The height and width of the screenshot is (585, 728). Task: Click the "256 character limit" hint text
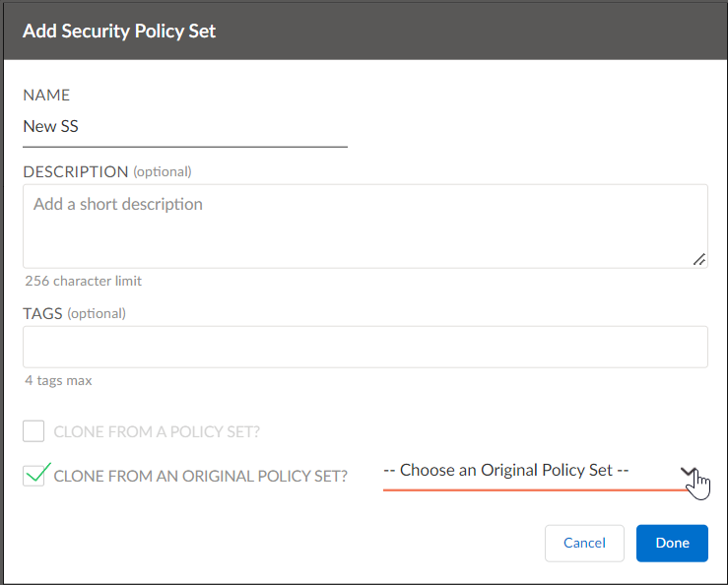click(x=83, y=281)
